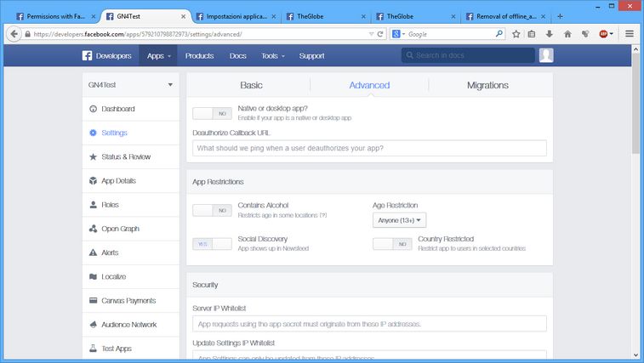Bookmark this page with the star icon

pyautogui.click(x=516, y=34)
